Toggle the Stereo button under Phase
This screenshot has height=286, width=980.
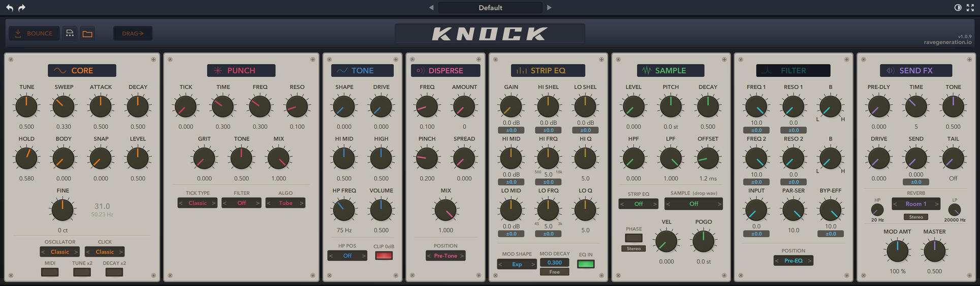click(x=634, y=248)
